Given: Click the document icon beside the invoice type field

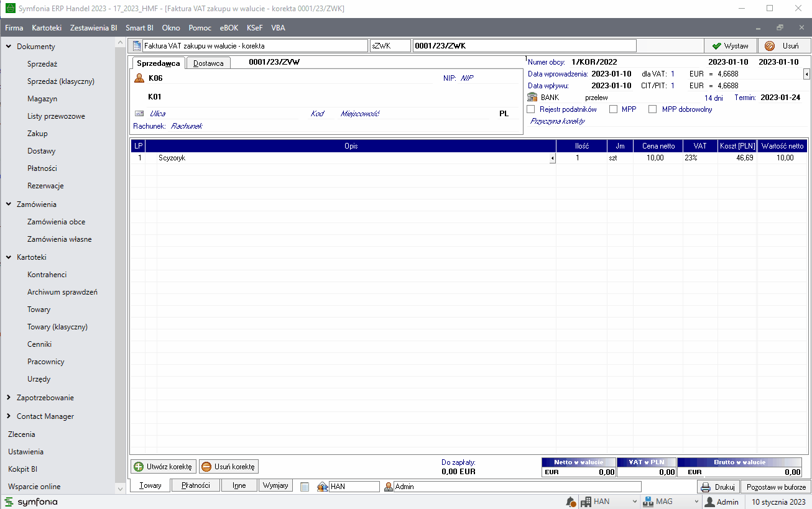Looking at the screenshot, I should tap(137, 46).
